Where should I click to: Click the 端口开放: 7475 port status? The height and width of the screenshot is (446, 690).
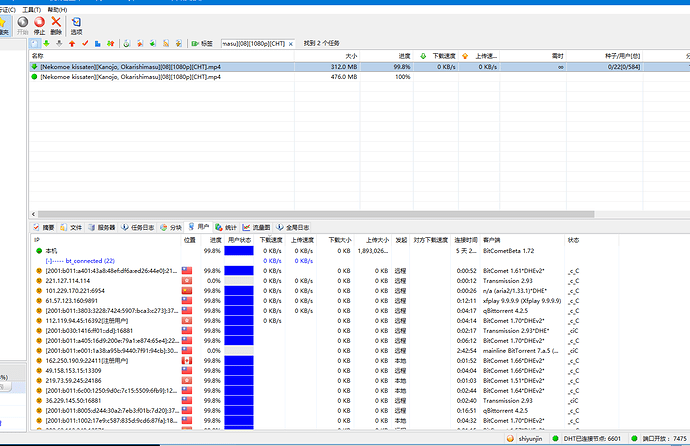tap(659, 439)
